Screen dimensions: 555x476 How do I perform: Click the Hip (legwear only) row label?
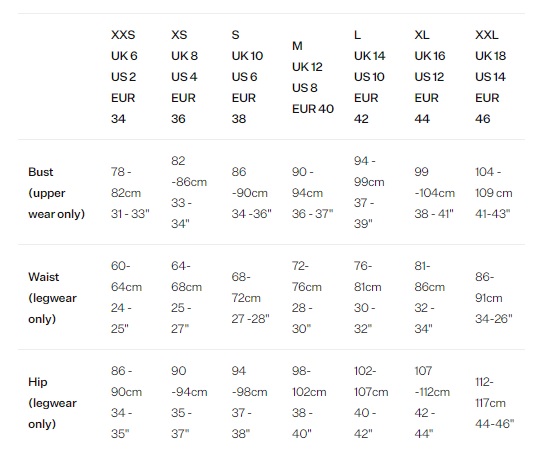[x=52, y=403]
